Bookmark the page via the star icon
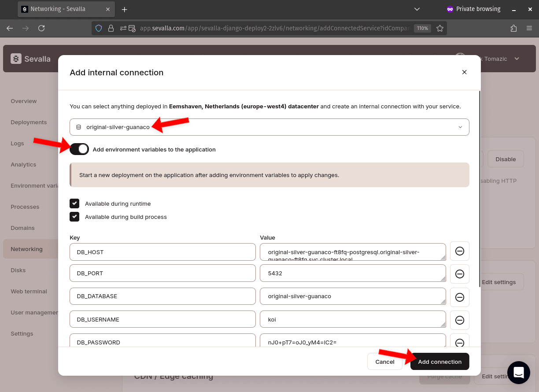Viewport: 539px width, 392px height. point(440,28)
